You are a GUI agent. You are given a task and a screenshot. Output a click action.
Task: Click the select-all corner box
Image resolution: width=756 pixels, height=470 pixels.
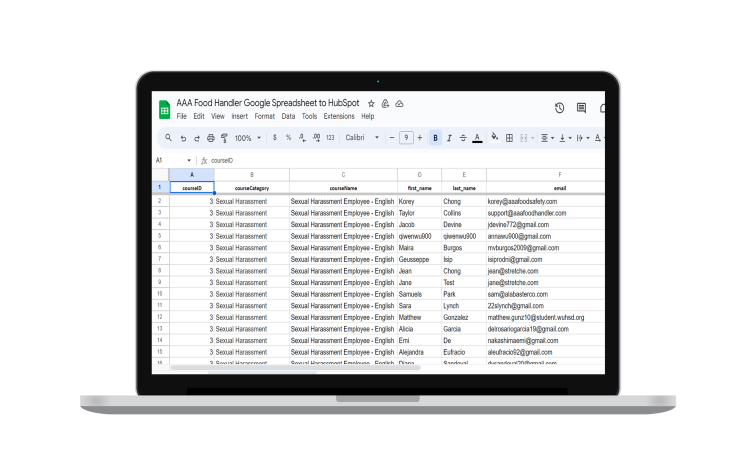161,175
